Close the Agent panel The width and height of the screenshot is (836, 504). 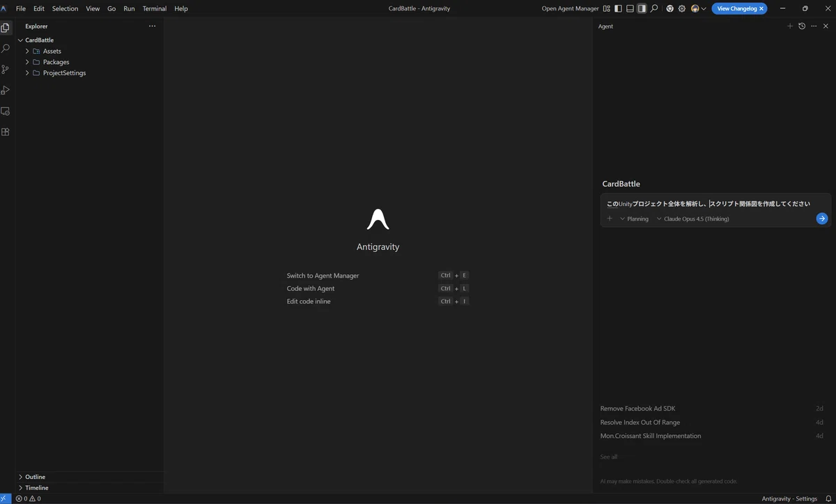pyautogui.click(x=826, y=26)
